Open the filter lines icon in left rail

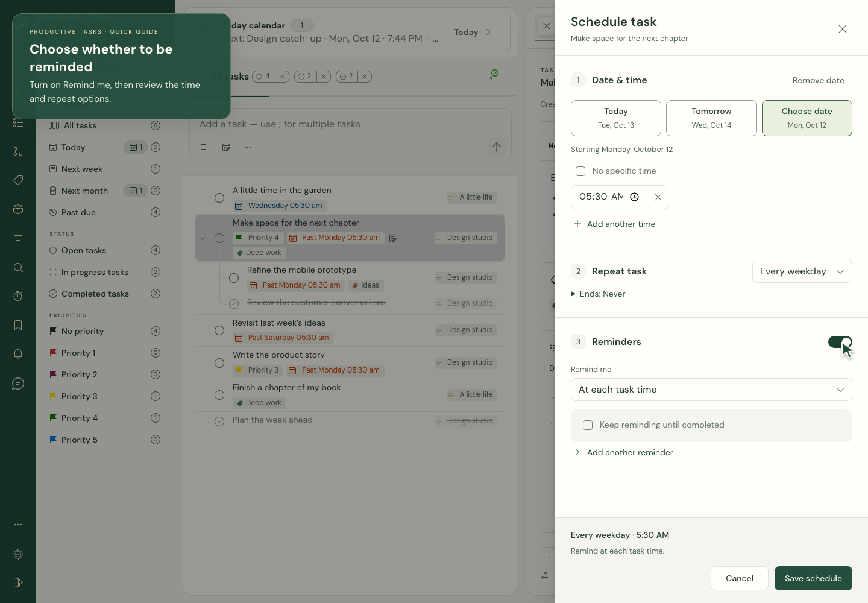[18, 238]
